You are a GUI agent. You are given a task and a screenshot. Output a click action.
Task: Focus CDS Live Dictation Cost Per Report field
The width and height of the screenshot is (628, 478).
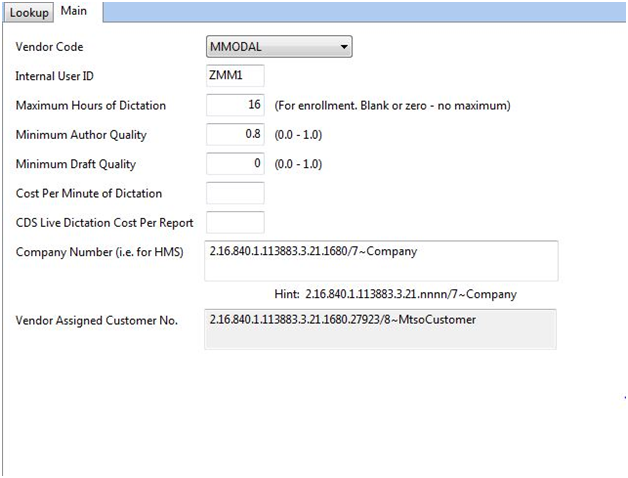(235, 222)
